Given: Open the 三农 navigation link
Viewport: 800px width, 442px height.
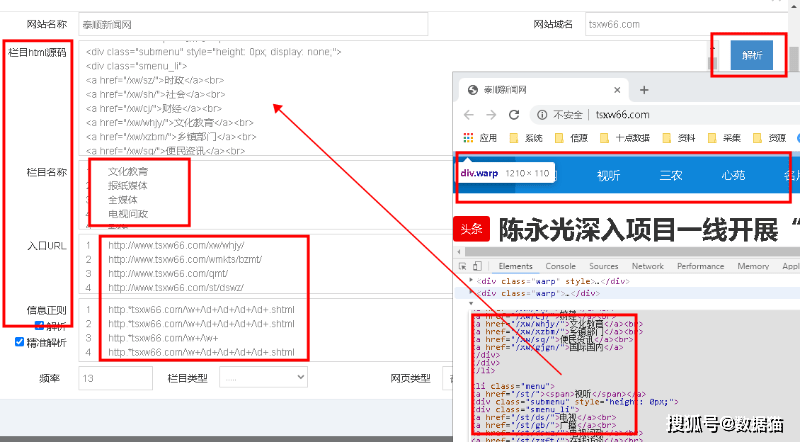Looking at the screenshot, I should click(671, 175).
